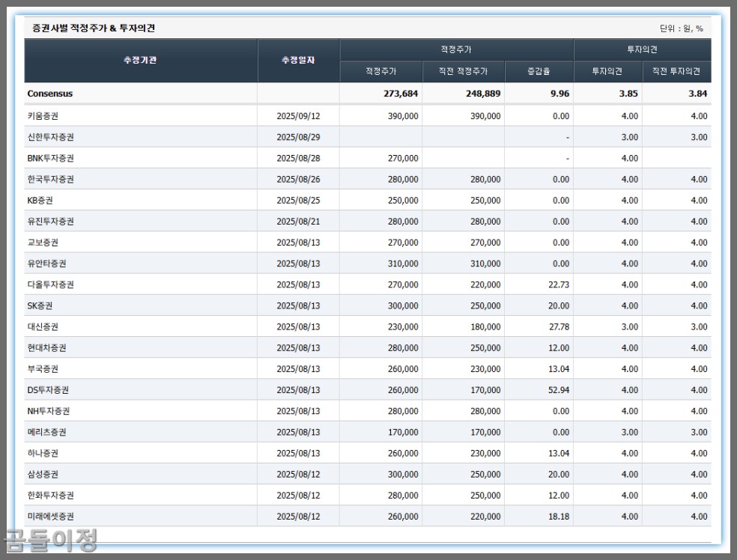Select the Consensus row label

click(x=50, y=94)
